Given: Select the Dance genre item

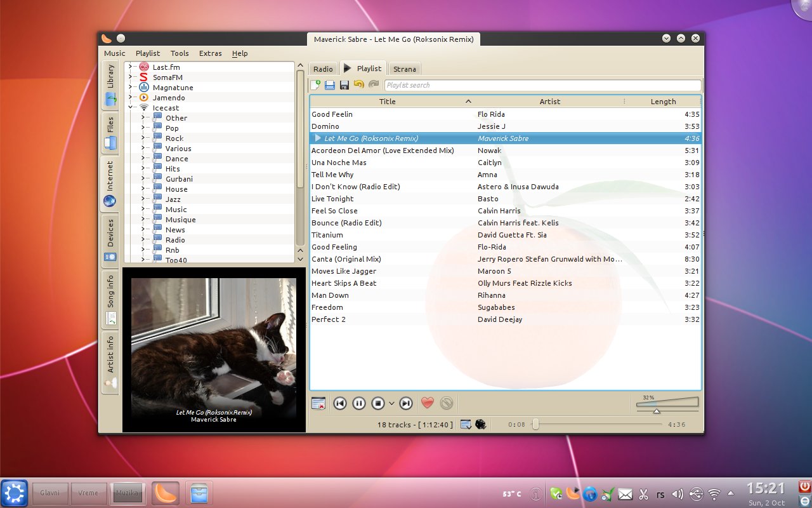Looking at the screenshot, I should tap(177, 158).
